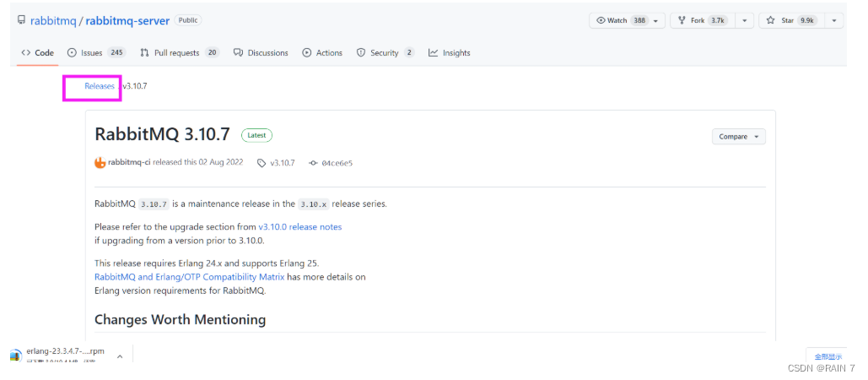The height and width of the screenshot is (380, 868).
Task: Go to the Actions tab
Action: tap(322, 52)
